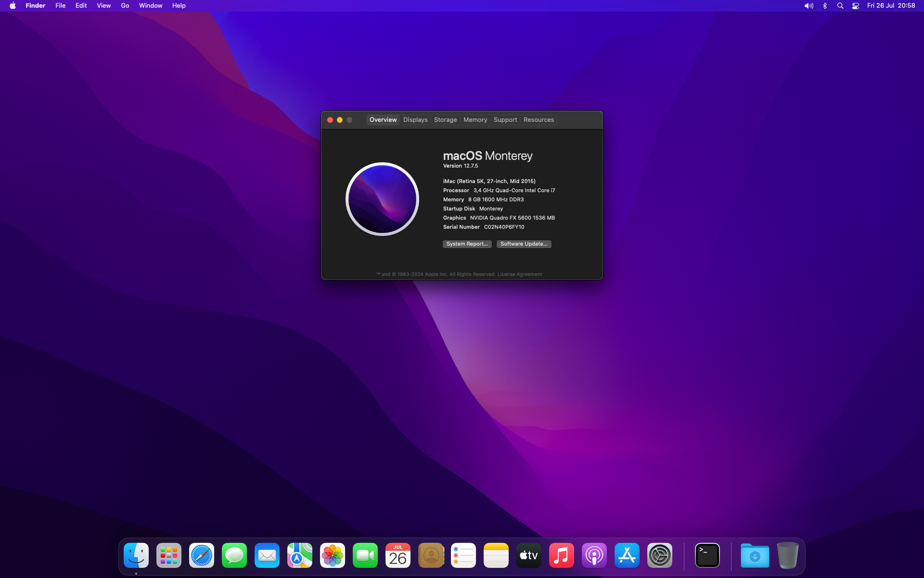Switch to the Storage tab

click(445, 120)
